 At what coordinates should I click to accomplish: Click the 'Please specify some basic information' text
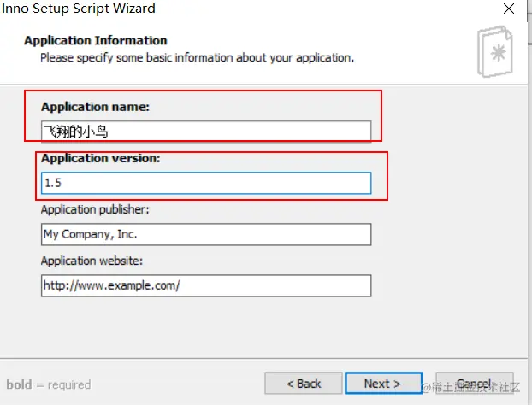[x=197, y=58]
